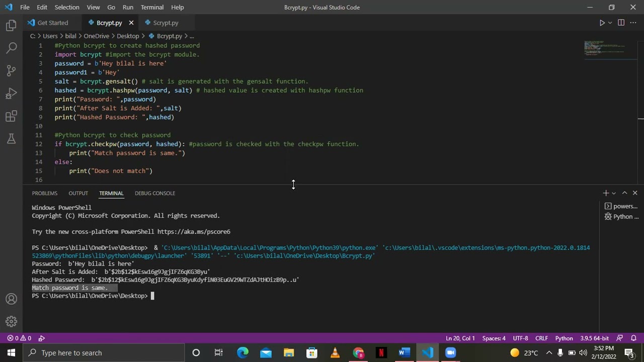The image size is (644, 362).
Task: Open VLC media player from taskbar
Action: [335, 352]
